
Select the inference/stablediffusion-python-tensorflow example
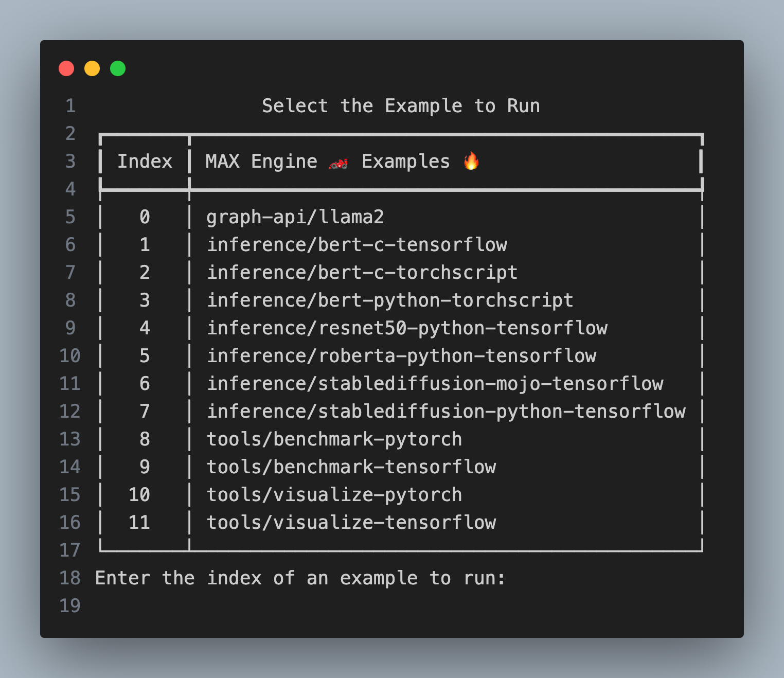(446, 411)
